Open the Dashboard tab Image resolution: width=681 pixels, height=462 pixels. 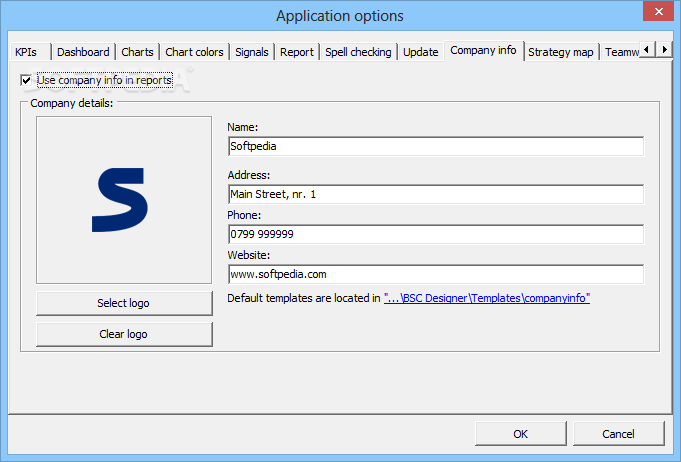[83, 52]
